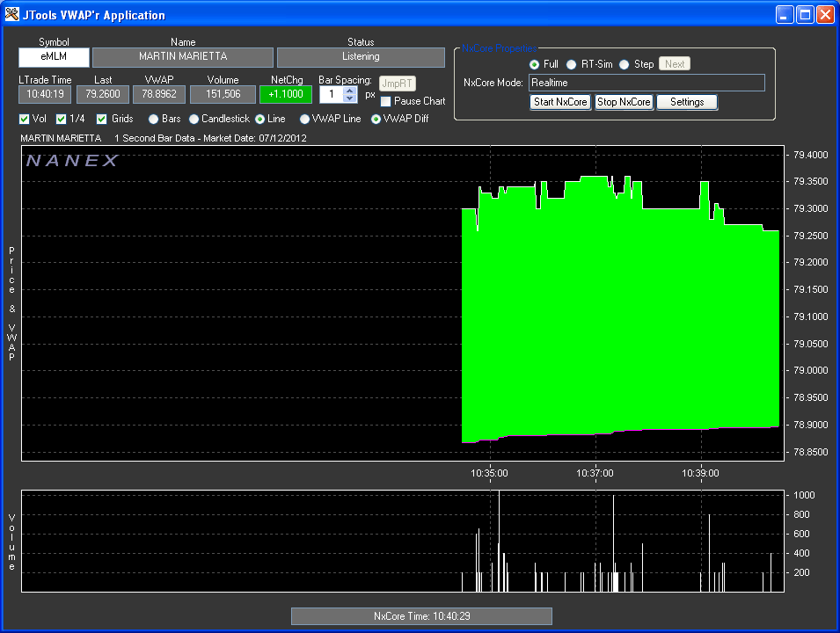This screenshot has height=633, width=840.
Task: Click the 10:37:00 time axis label
Action: (595, 473)
